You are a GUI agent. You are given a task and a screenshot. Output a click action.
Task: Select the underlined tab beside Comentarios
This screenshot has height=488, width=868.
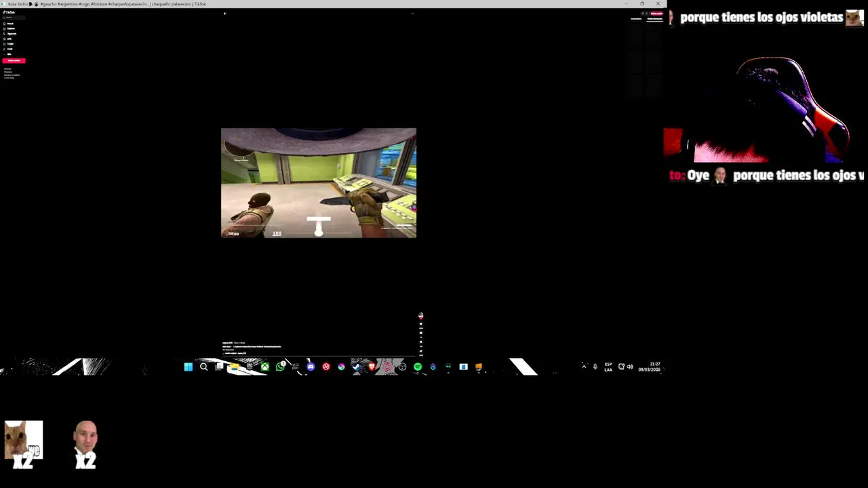654,19
